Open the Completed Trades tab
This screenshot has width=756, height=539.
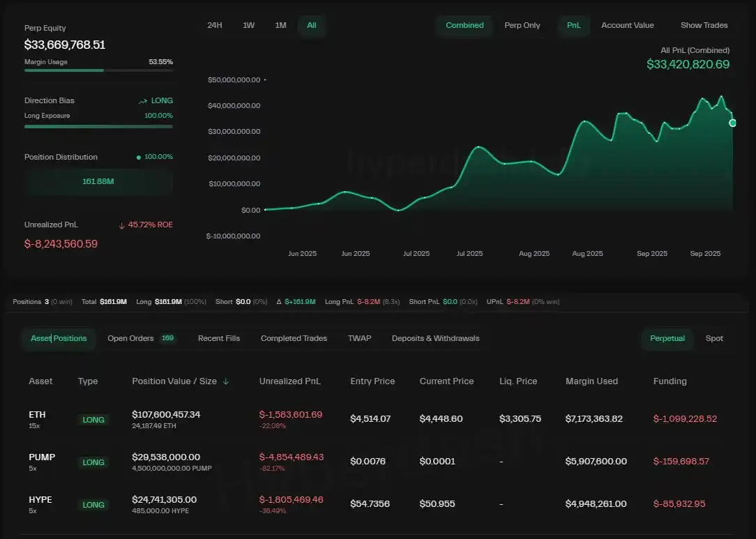click(x=294, y=338)
